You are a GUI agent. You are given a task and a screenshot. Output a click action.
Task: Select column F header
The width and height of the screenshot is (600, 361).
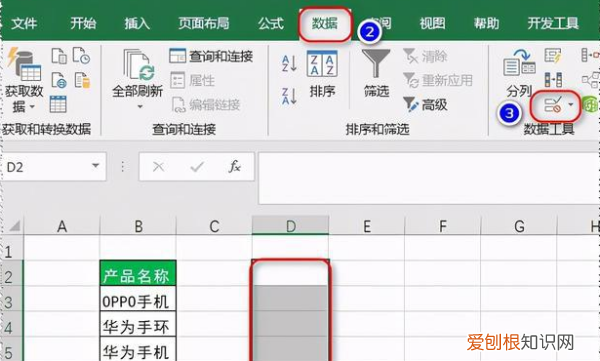point(442,226)
